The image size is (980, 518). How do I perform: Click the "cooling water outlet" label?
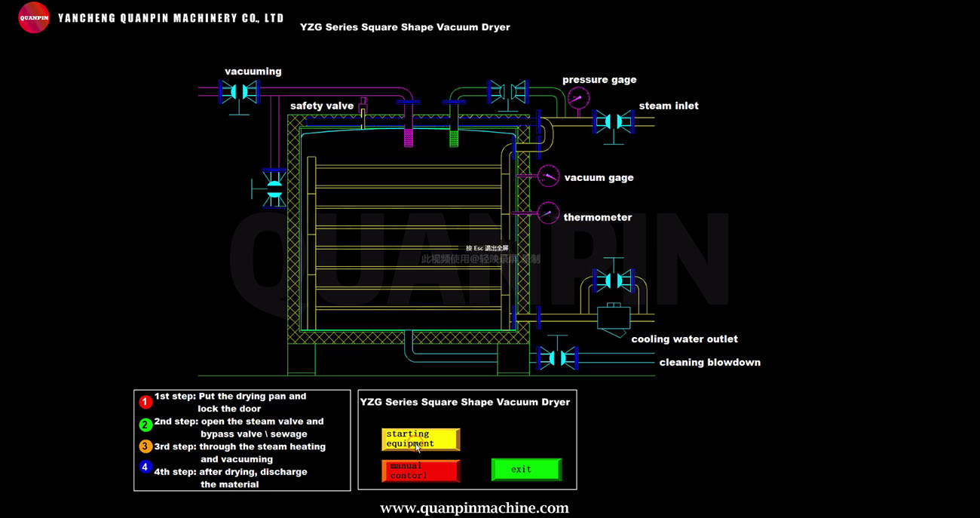point(684,339)
